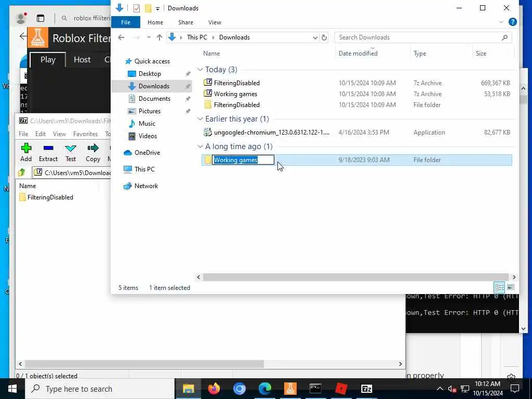Screen dimensions: 532x399
Task: Open the Favorites menu in 7-Zip
Action: [x=85, y=134]
